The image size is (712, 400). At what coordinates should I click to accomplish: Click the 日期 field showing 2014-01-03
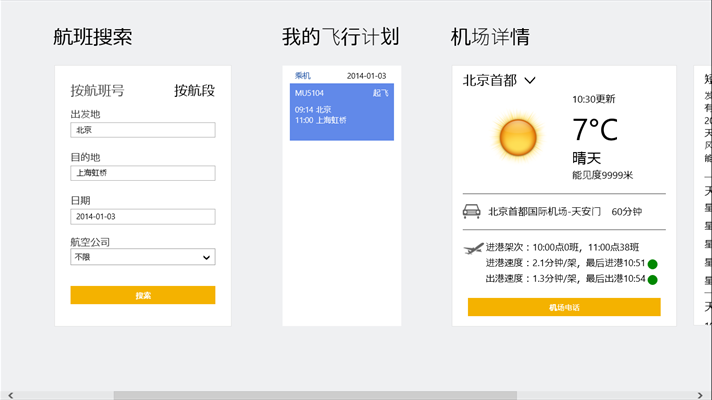coord(143,217)
